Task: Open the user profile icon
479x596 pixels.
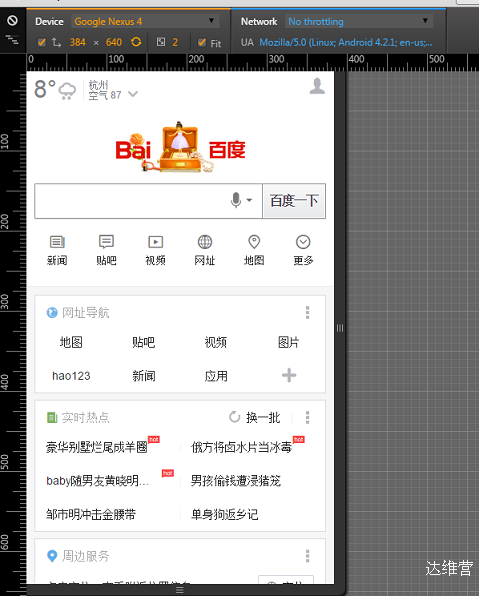Action: (x=317, y=86)
